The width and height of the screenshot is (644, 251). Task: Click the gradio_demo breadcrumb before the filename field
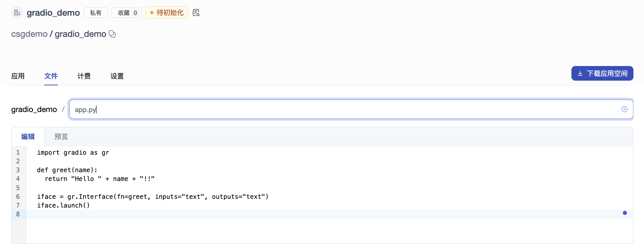(x=34, y=109)
